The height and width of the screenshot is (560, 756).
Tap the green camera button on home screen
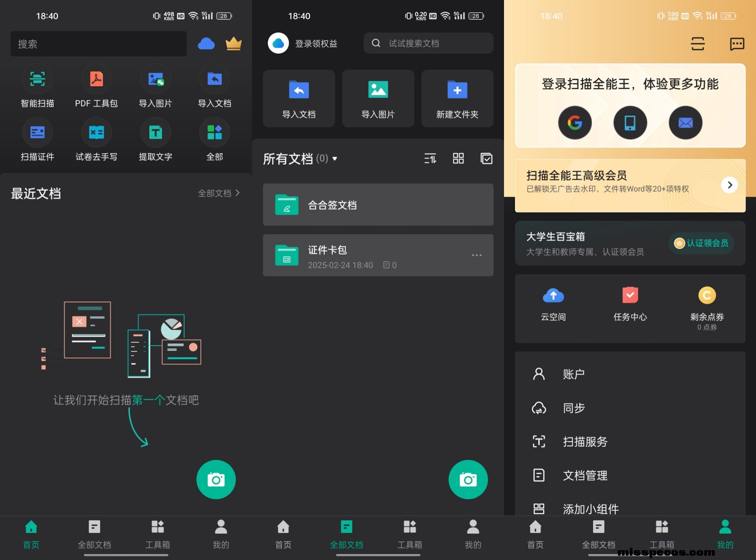[216, 479]
